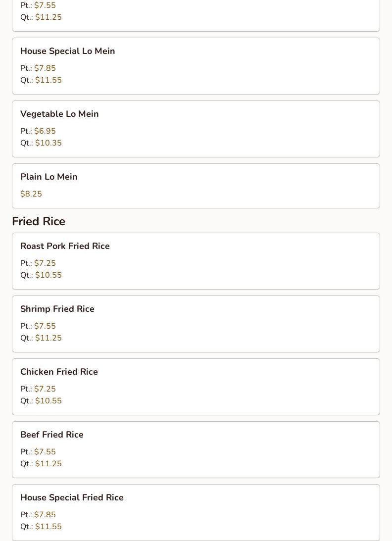Choose Roast Pork Fried Rice quart price
This screenshot has width=392, height=541.
pos(48,275)
